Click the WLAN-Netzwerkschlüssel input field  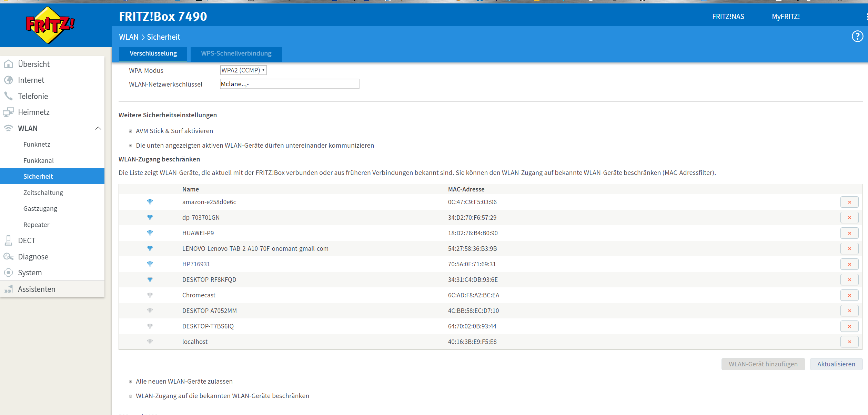pyautogui.click(x=290, y=84)
